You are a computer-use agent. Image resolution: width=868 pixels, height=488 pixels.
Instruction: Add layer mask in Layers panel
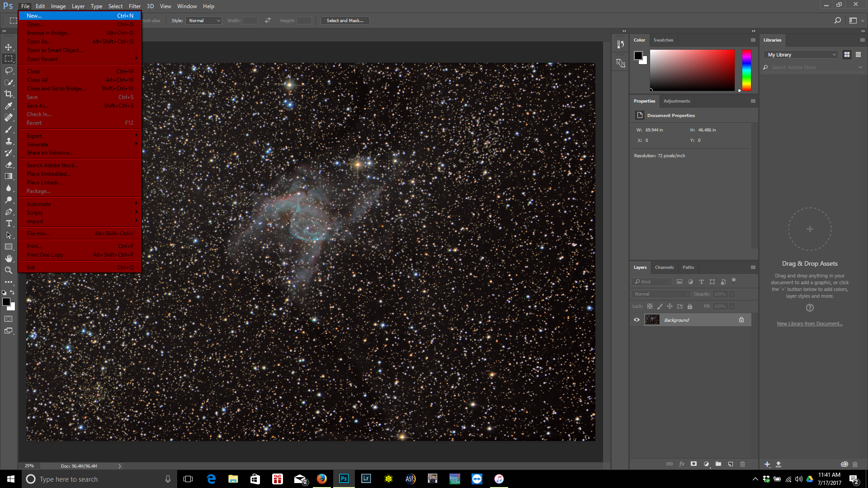[693, 464]
